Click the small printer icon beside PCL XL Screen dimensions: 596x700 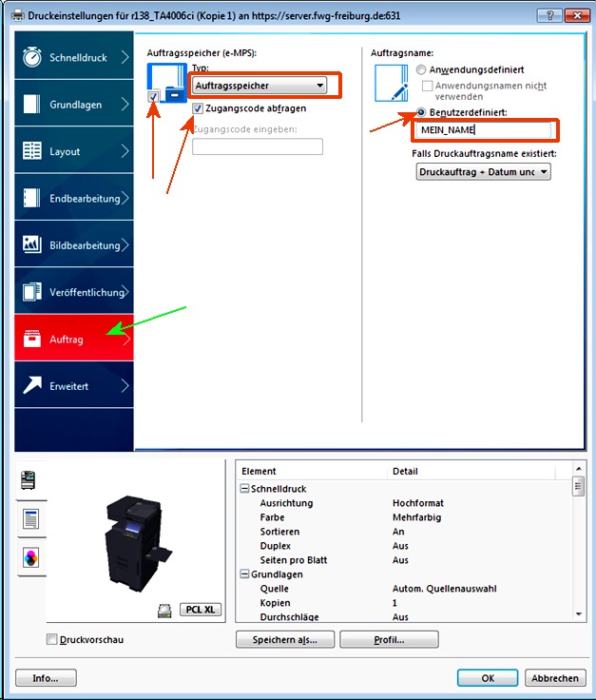(x=163, y=610)
